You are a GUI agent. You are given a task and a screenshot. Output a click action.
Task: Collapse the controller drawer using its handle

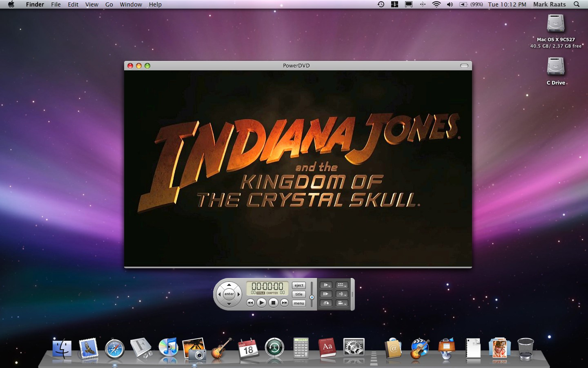point(353,294)
